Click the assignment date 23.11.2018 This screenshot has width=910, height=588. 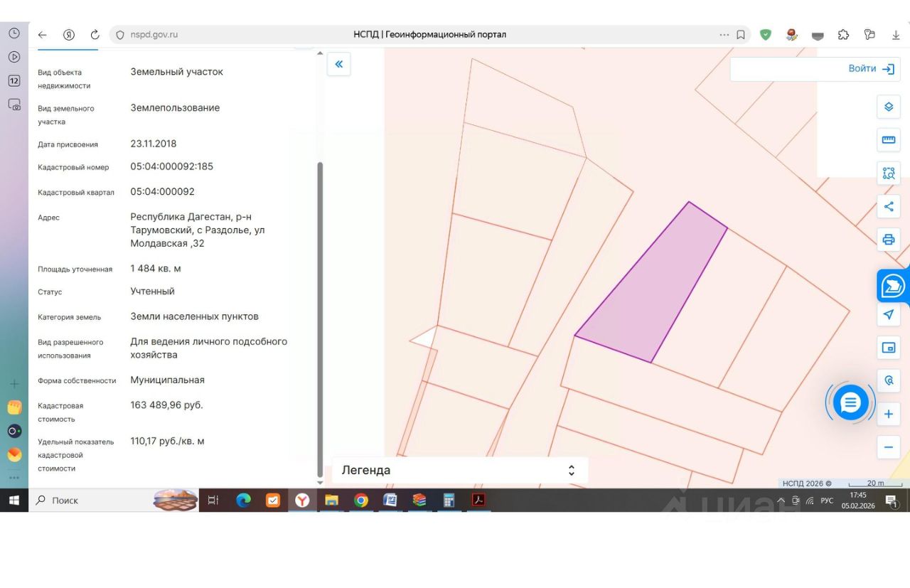click(154, 143)
